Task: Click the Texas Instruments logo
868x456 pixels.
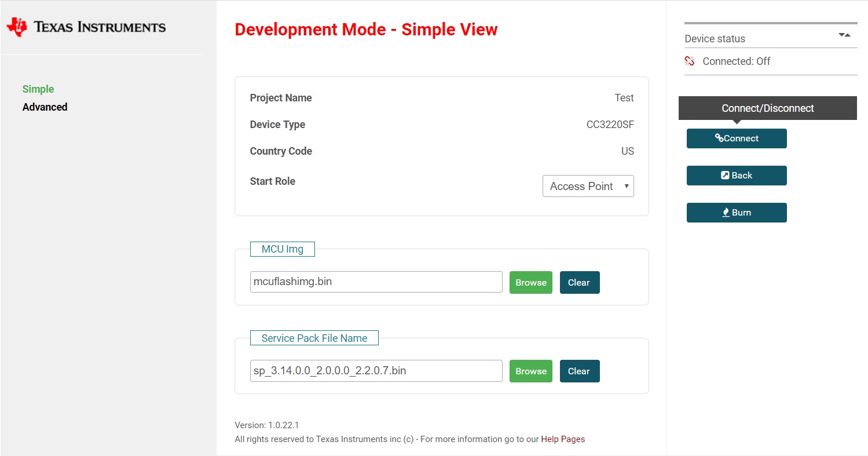Action: tap(86, 27)
